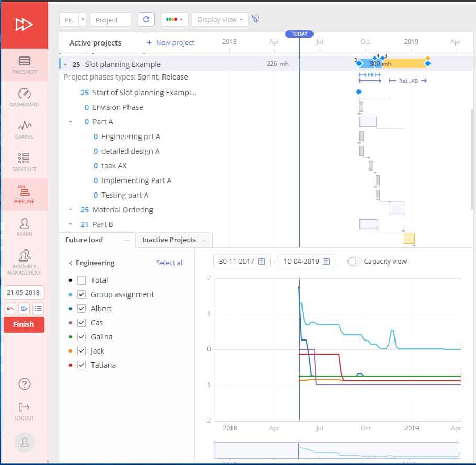Click the New project link
476x465 pixels.
tap(172, 42)
